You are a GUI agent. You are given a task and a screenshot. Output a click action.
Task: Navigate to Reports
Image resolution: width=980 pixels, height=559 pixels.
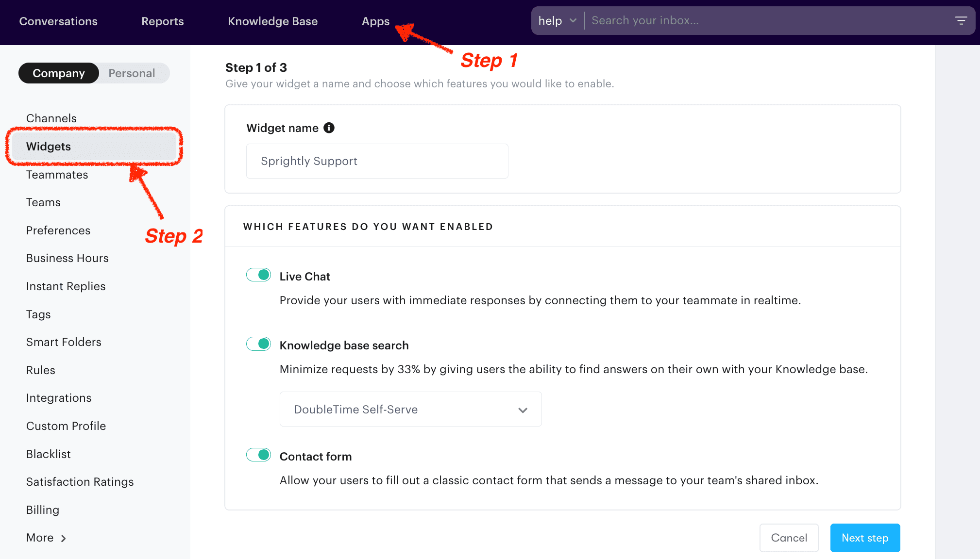pos(162,21)
